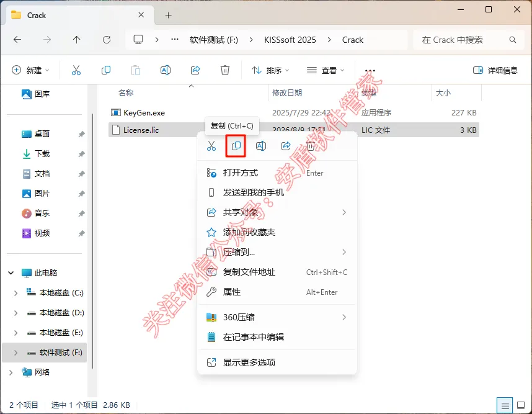The image size is (532, 414).
Task: Click the Delete trash icon in the context menu
Action: point(311,146)
